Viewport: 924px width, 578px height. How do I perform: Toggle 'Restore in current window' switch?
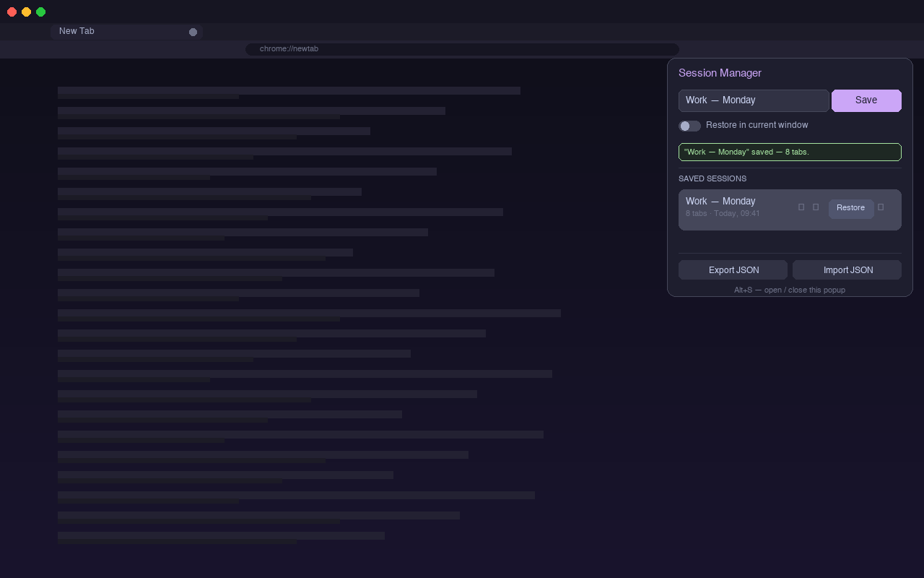pyautogui.click(x=689, y=126)
